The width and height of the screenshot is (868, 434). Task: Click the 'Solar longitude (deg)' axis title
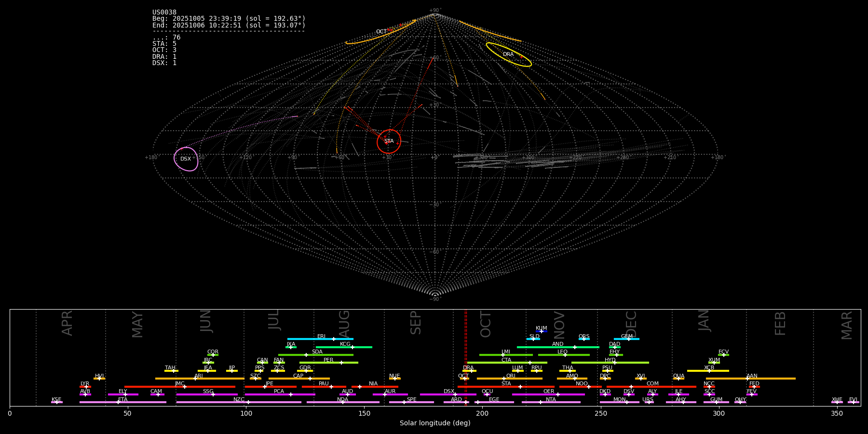pyautogui.click(x=435, y=423)
